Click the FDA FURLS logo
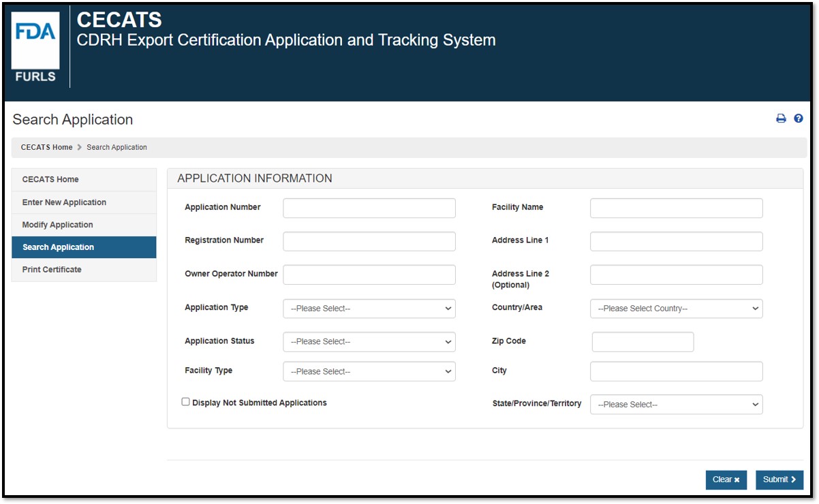The image size is (819, 504). coord(36,46)
